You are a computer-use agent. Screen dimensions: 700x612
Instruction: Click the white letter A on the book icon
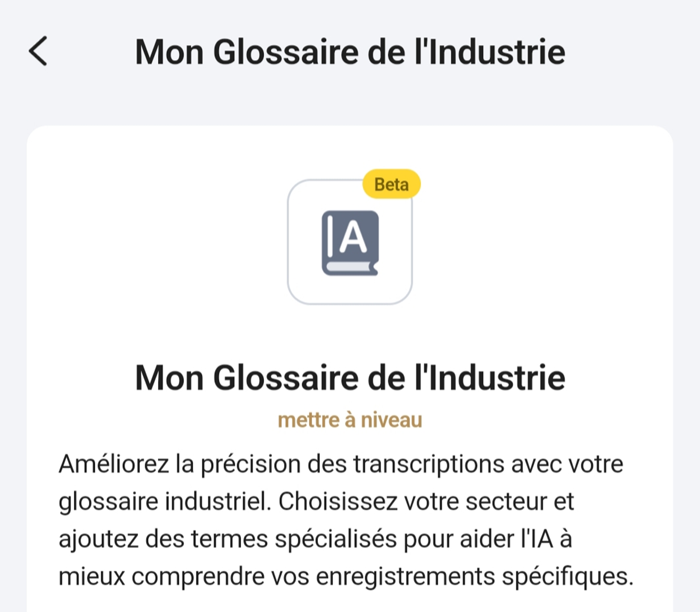(353, 238)
